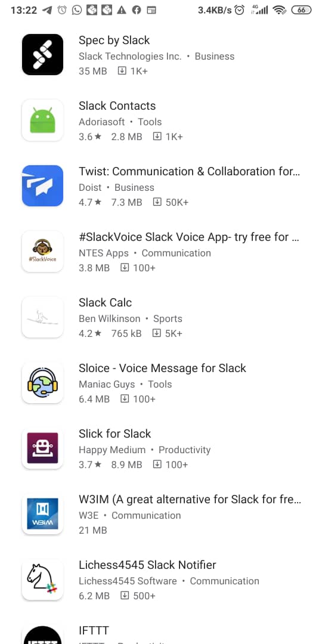Open the Twist: Communication & Collaboration title
The width and height of the screenshot is (322, 644).
190,171
